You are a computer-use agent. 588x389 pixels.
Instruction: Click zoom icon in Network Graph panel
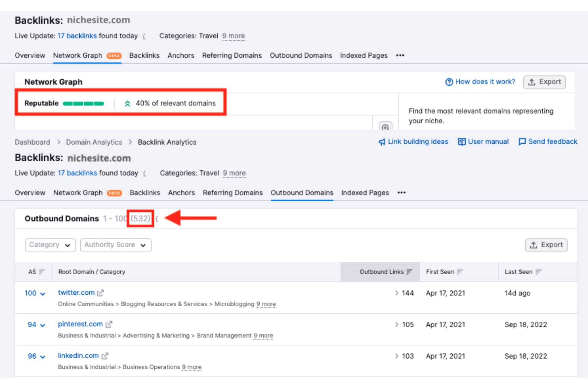click(x=385, y=127)
